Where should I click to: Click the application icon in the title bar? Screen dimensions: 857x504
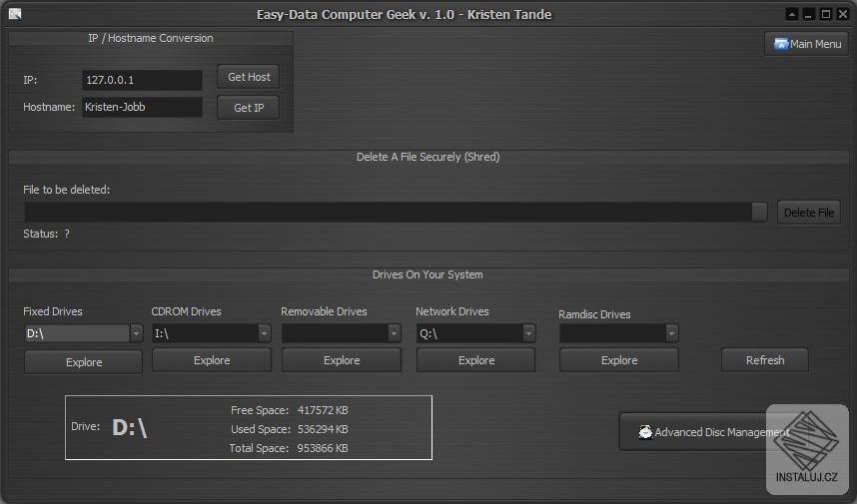[15, 14]
